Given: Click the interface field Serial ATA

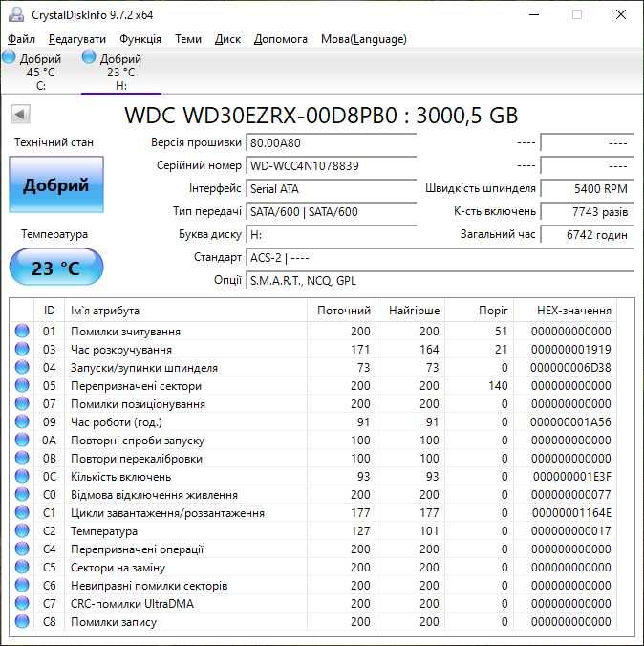Looking at the screenshot, I should [332, 188].
